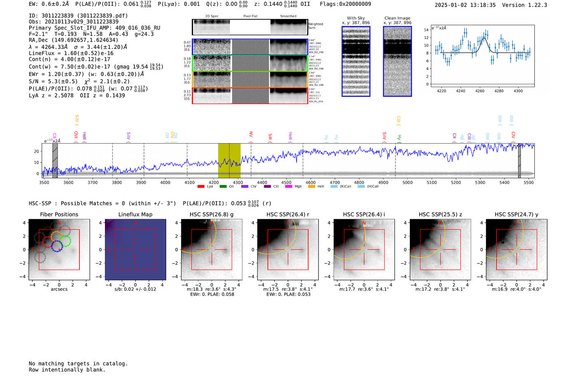576x392 pixels.
Task: Open the HSC SSP z-band image
Action: 440,250
